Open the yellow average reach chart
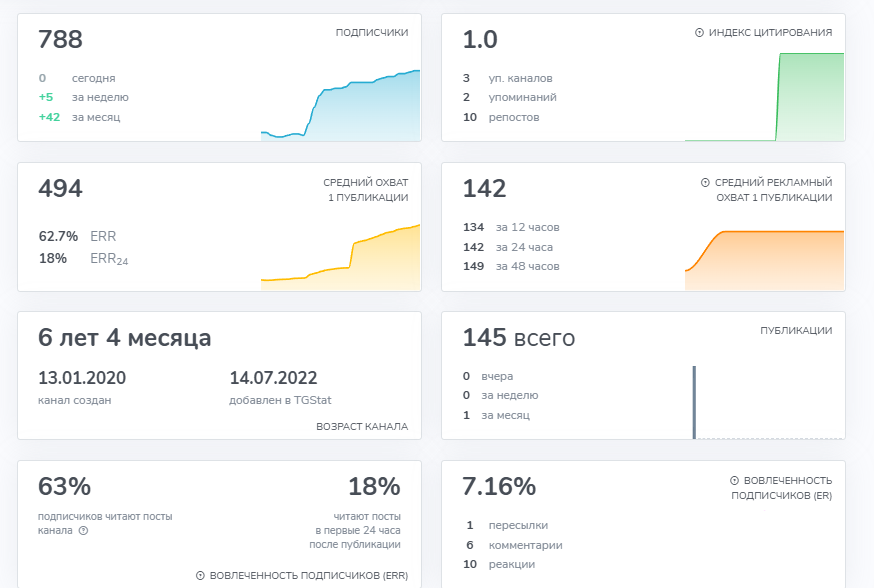 tap(340, 257)
